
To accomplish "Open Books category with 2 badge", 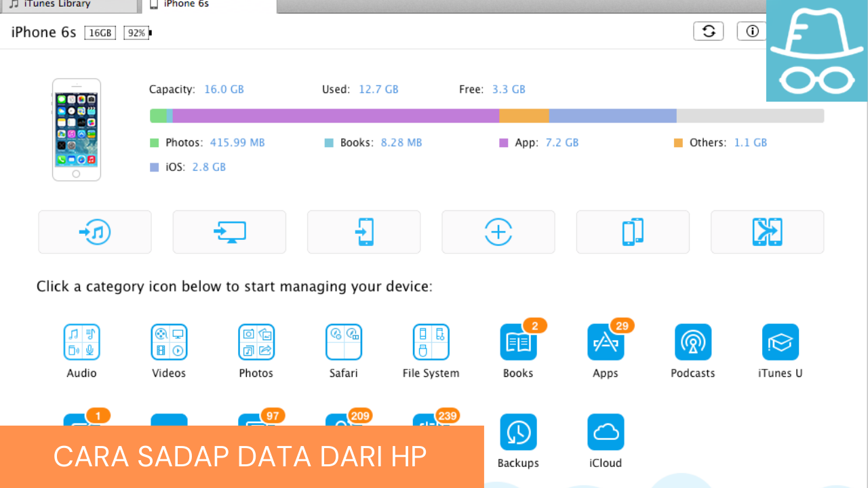I will point(518,342).
